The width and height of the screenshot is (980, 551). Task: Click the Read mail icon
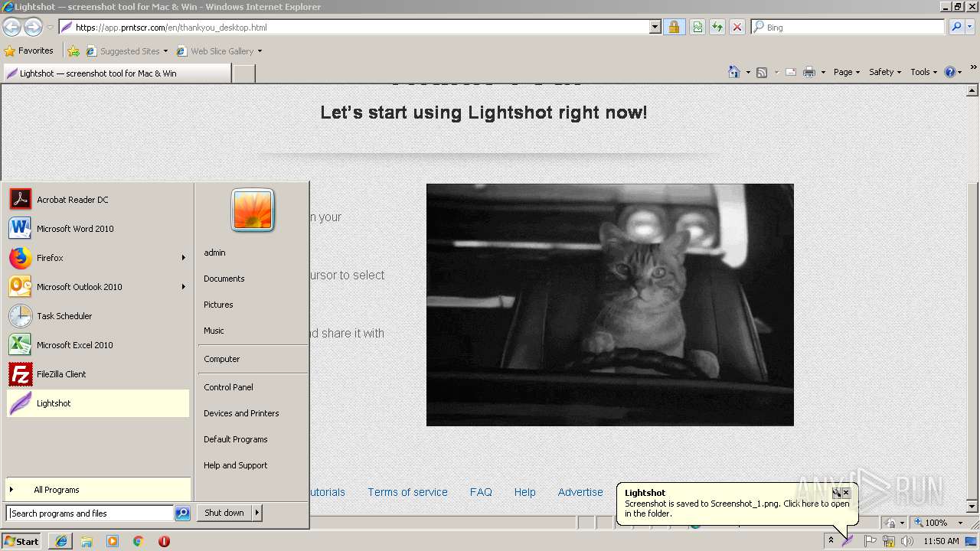[x=791, y=72]
